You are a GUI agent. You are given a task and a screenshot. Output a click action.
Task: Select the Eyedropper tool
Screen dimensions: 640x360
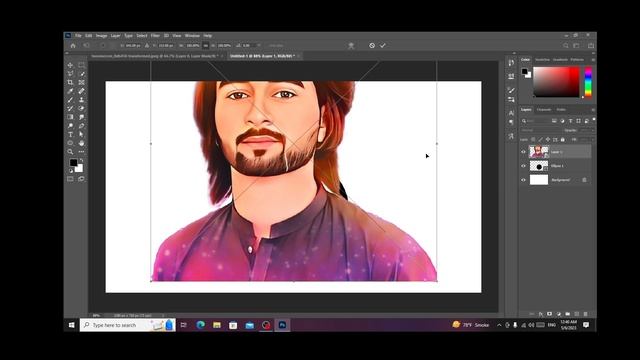(70, 91)
